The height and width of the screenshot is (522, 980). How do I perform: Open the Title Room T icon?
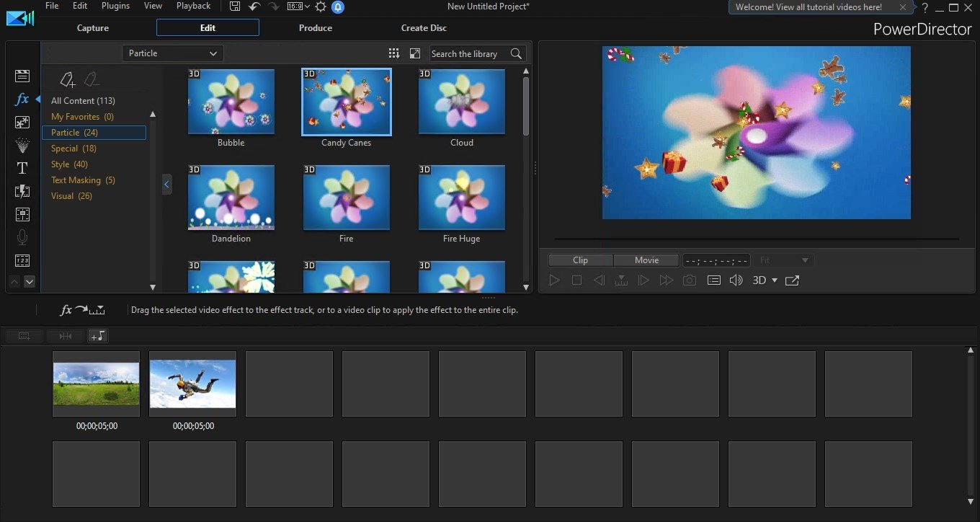click(22, 168)
